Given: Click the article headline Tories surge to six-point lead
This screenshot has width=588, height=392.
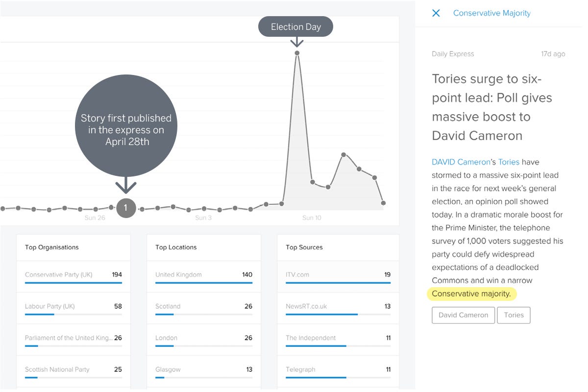Looking at the screenshot, I should coord(492,107).
